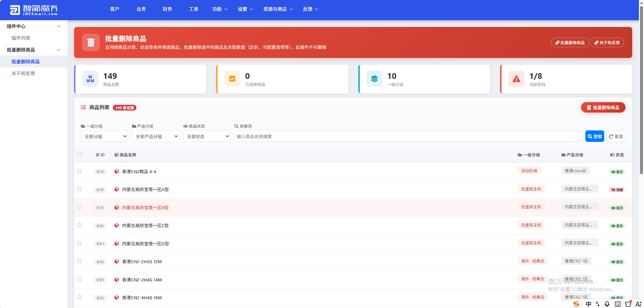Click the 隐藏 status badge of #38
This screenshot has height=308, width=644.
[617, 190]
